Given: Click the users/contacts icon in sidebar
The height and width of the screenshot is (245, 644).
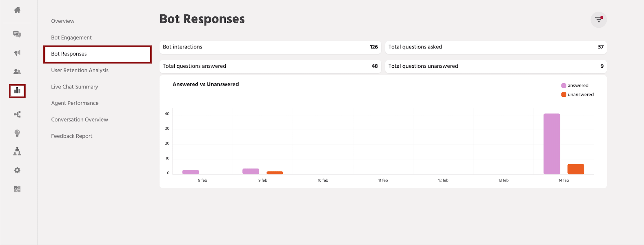Looking at the screenshot, I should [x=17, y=72].
